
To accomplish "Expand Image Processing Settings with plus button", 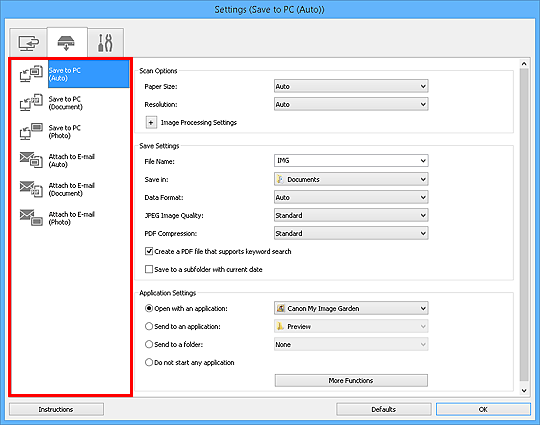I will click(x=151, y=123).
